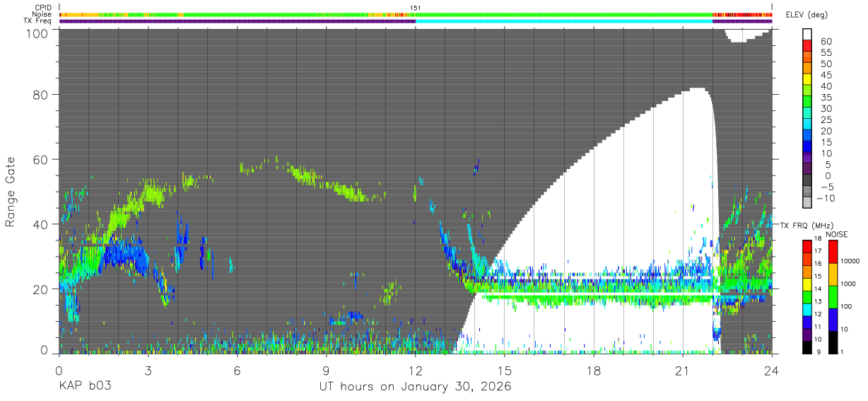Viewport: 868px width, 401px height.
Task: Pick the black 9–10 MHz TX FRQ swatch
Action: point(807,347)
